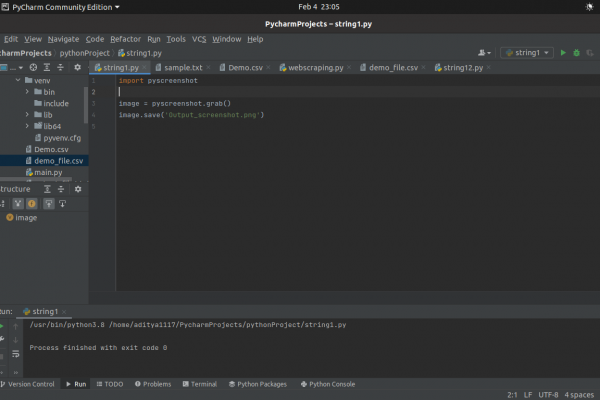Expand the lib64 folder
The image size is (600, 400).
[27, 126]
